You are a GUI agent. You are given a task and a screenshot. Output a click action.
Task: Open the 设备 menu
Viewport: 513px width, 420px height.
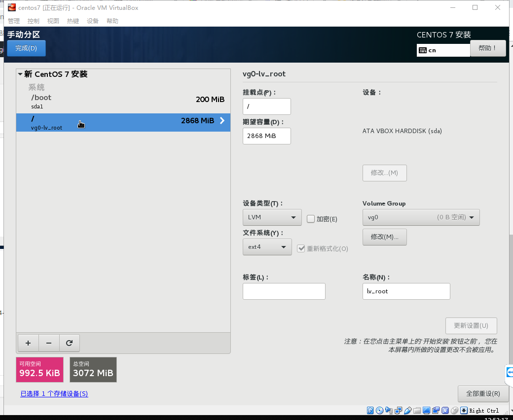click(x=93, y=21)
